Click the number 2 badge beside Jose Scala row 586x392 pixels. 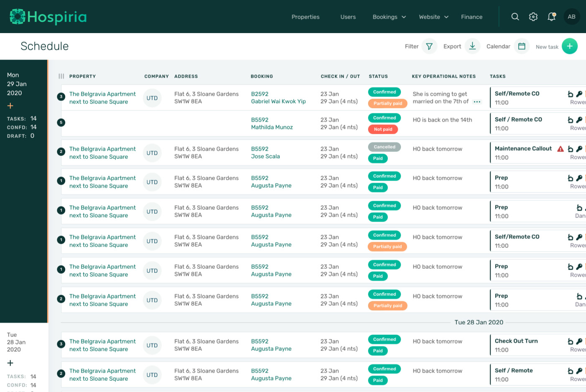(x=61, y=152)
